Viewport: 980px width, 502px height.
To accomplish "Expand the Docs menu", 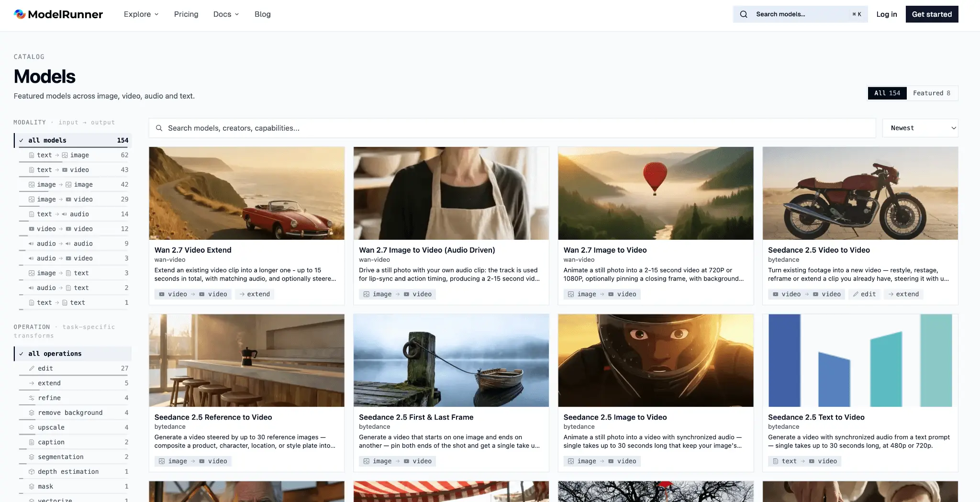I will pyautogui.click(x=226, y=14).
